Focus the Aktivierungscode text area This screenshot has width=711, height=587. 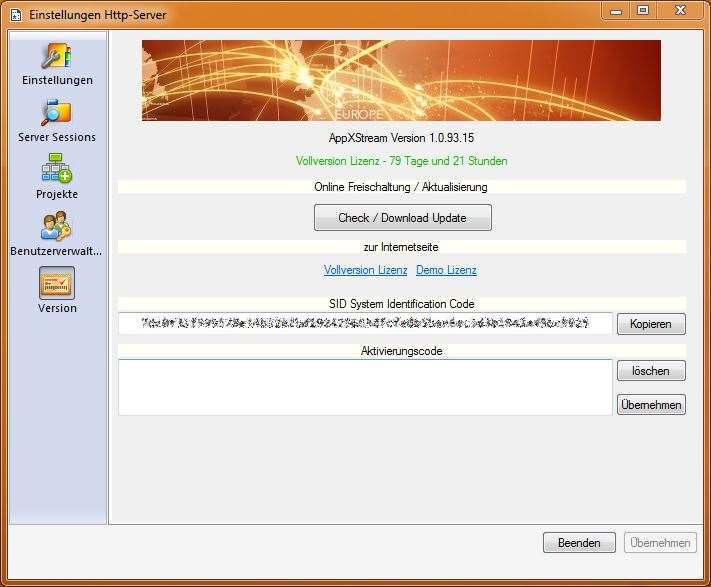click(365, 387)
